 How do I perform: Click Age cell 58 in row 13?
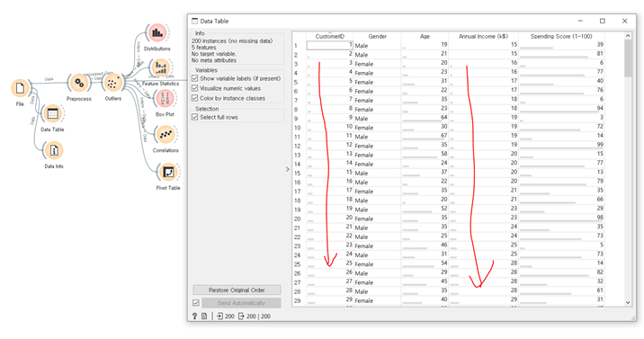pyautogui.click(x=425, y=155)
